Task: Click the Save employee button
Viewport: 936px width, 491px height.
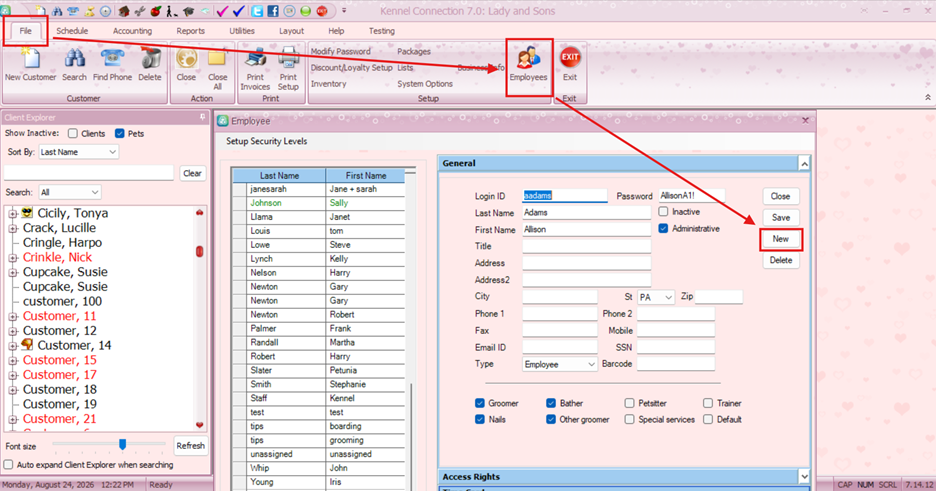Action: [x=781, y=218]
